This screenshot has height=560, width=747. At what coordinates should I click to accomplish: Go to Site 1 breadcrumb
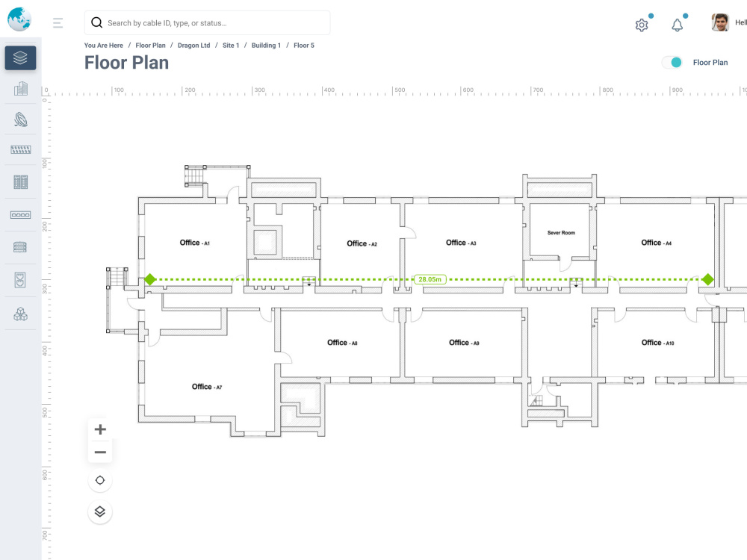click(x=231, y=46)
